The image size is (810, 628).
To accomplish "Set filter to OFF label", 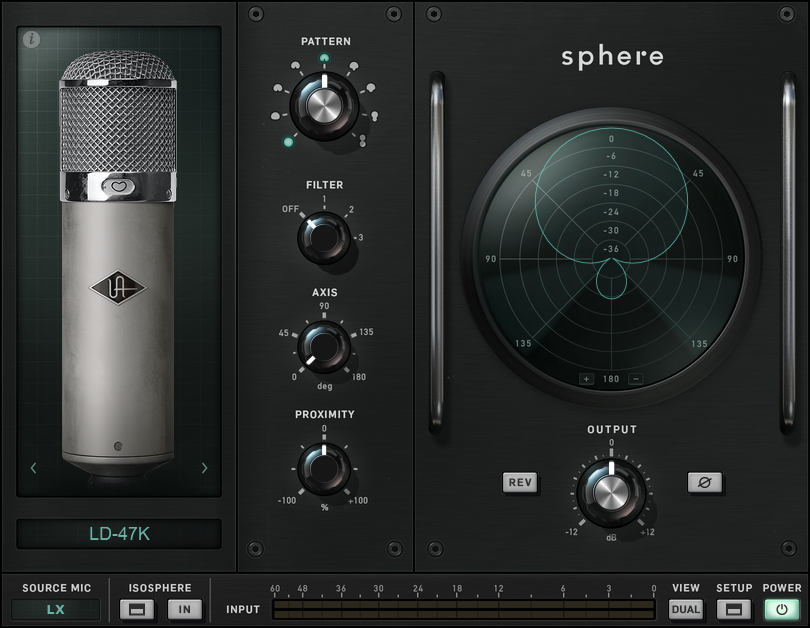I will [290, 209].
